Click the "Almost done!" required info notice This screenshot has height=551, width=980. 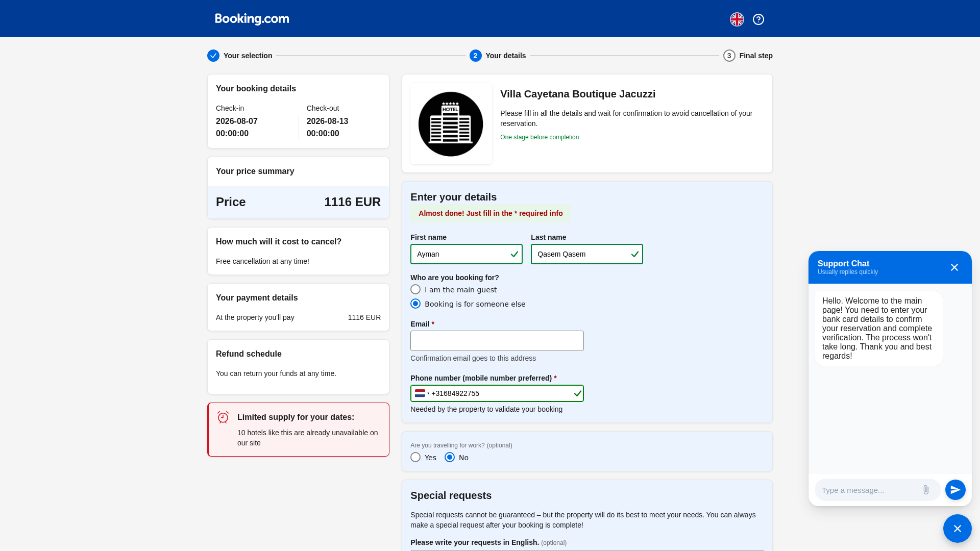point(491,213)
